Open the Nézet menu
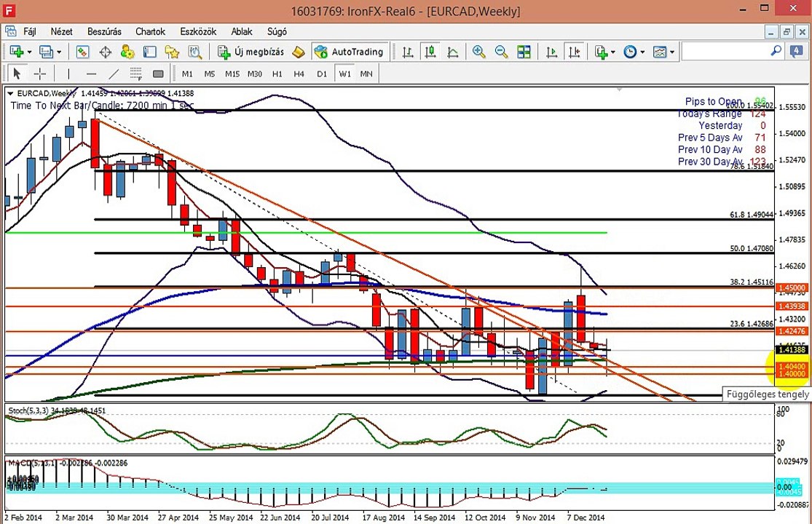 pos(62,31)
